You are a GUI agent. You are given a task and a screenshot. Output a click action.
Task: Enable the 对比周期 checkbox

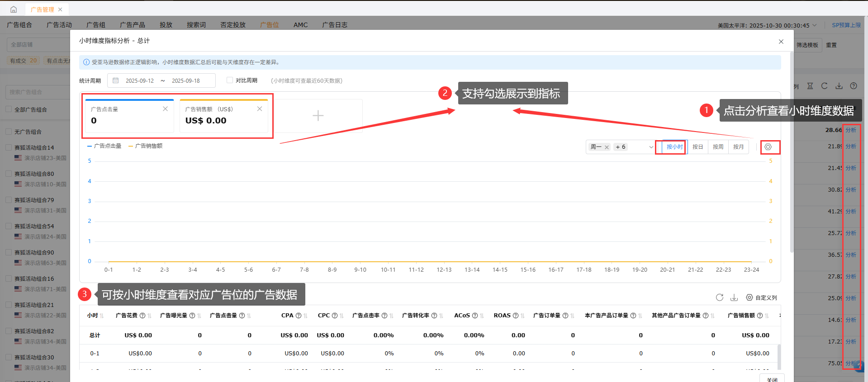pos(230,80)
